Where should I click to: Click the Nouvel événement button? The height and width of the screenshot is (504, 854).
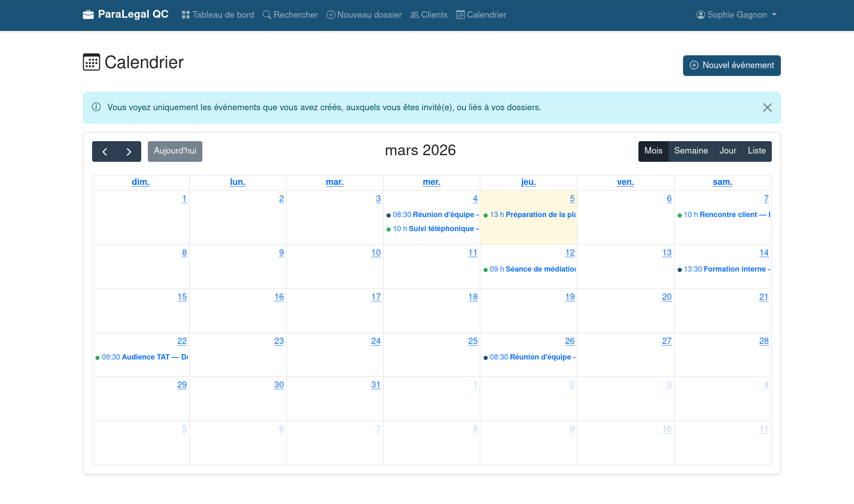click(731, 65)
